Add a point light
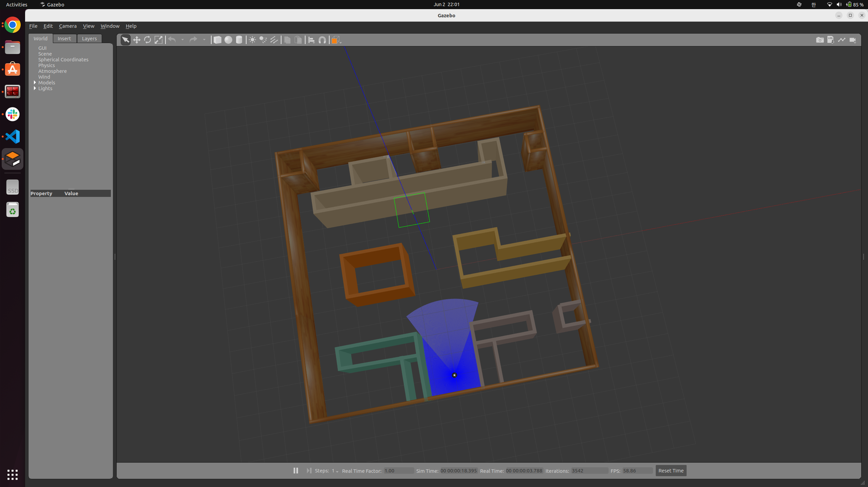 tap(252, 40)
